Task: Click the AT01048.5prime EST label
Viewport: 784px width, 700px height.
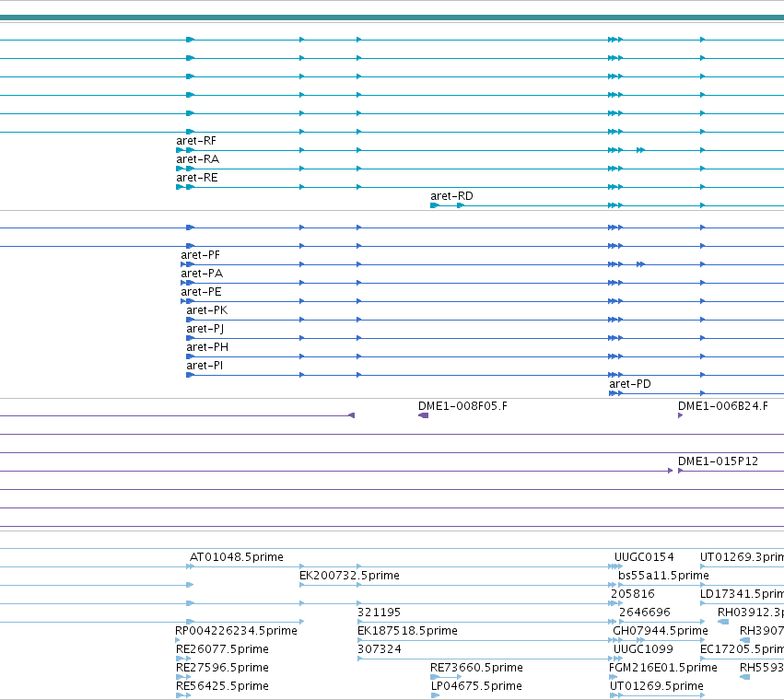Action: point(237,557)
